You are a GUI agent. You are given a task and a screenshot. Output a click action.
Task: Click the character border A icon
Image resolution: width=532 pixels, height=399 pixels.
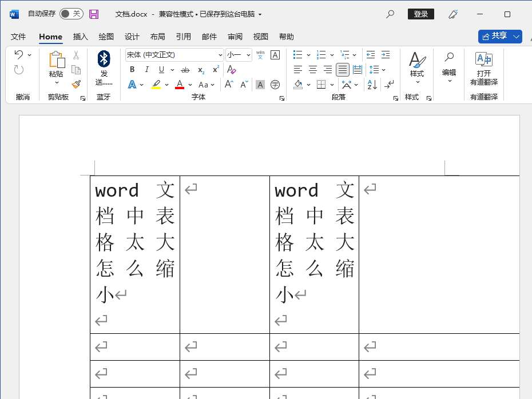coord(275,55)
